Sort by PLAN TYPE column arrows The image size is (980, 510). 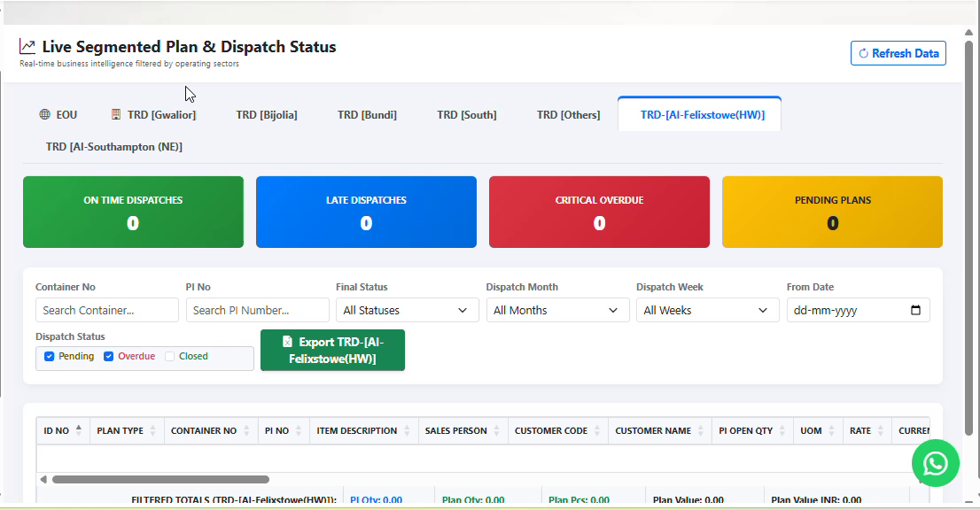[x=152, y=430]
